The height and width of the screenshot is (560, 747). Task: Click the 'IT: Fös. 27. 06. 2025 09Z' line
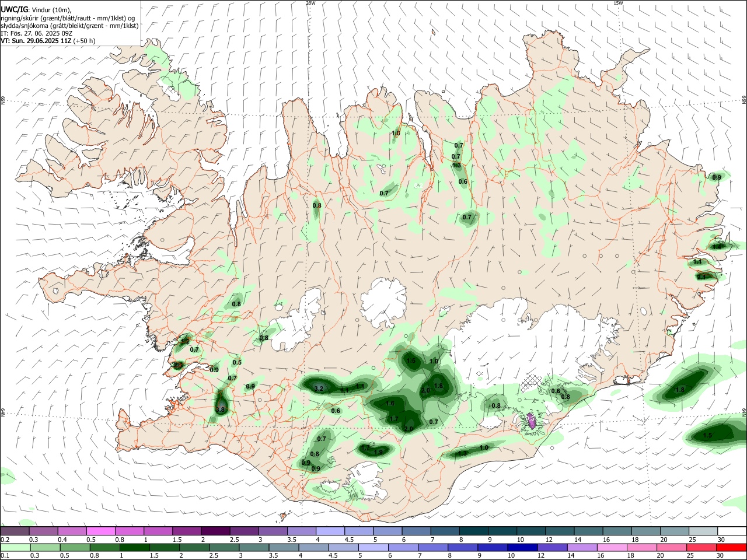click(36, 33)
